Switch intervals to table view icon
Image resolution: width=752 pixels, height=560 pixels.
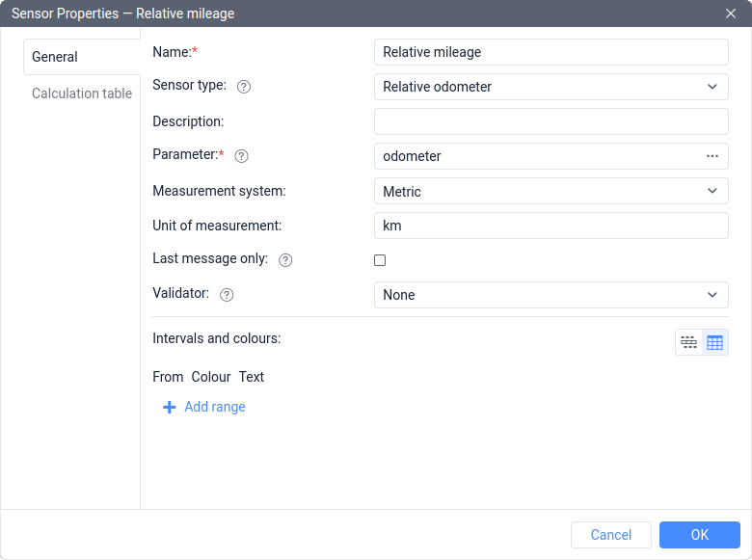715,342
